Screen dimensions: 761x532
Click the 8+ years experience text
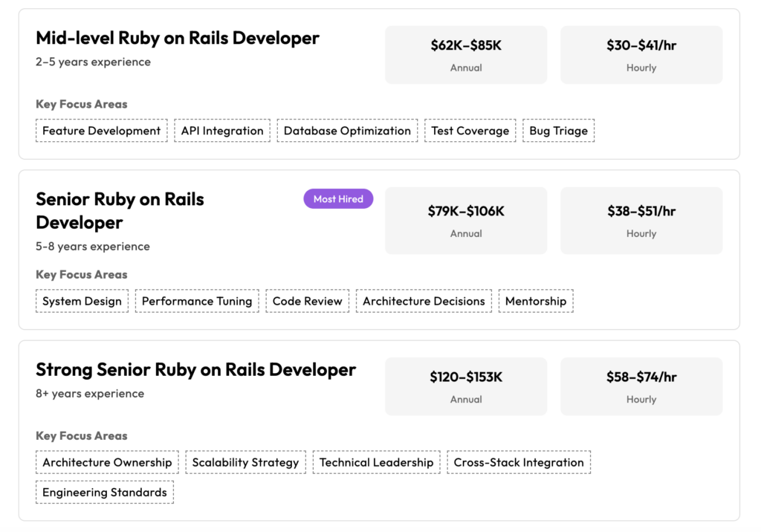[90, 394]
